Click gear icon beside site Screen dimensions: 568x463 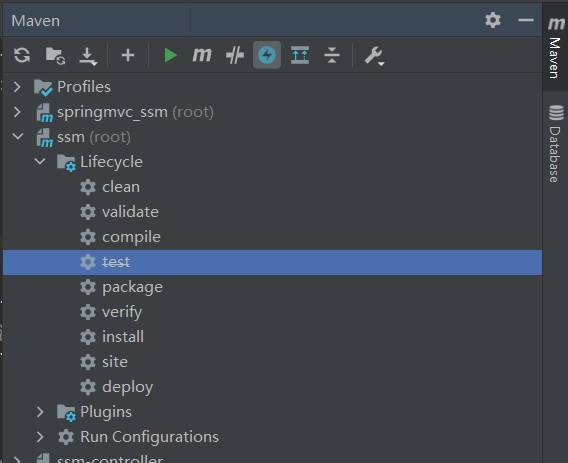[88, 362]
